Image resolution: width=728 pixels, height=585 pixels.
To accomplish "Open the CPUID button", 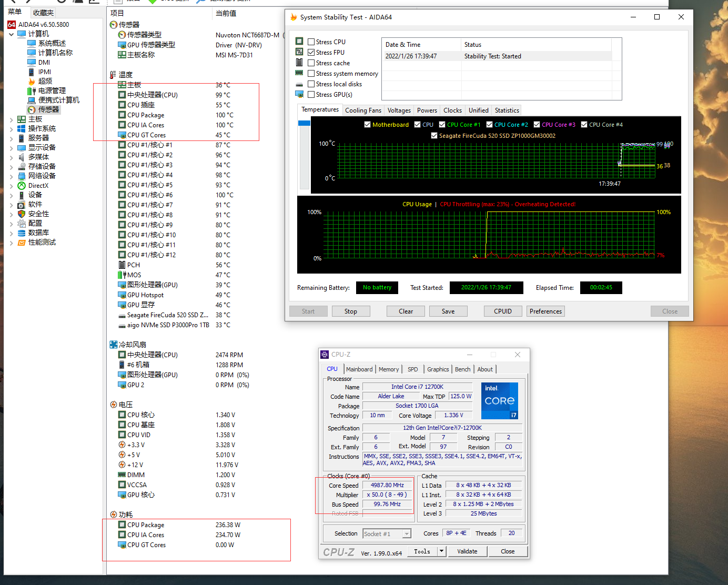I will (x=503, y=311).
